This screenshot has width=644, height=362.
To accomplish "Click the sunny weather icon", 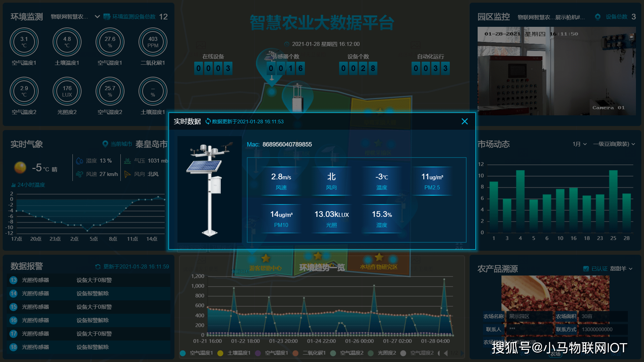I will [20, 167].
